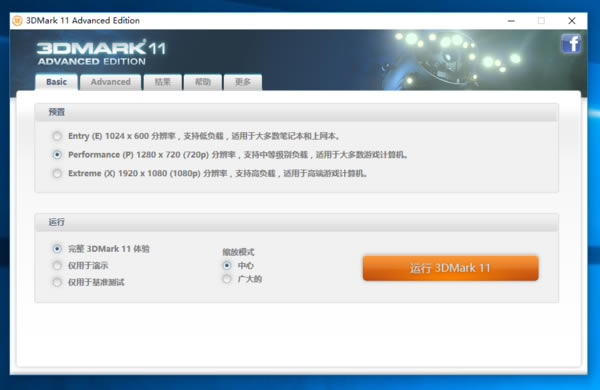Click the orange 运行 3DMark 11 button
The width and height of the screenshot is (600, 390).
(x=450, y=268)
